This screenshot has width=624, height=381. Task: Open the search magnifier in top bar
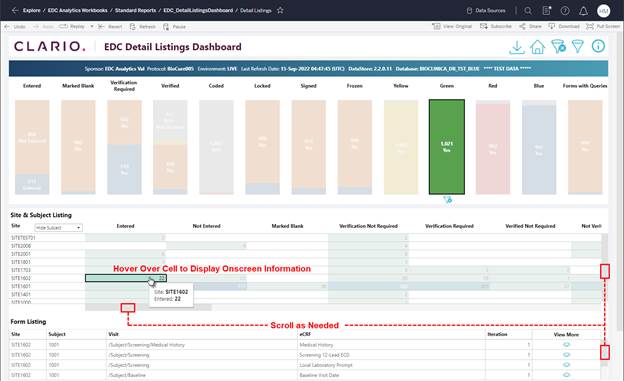coord(528,11)
